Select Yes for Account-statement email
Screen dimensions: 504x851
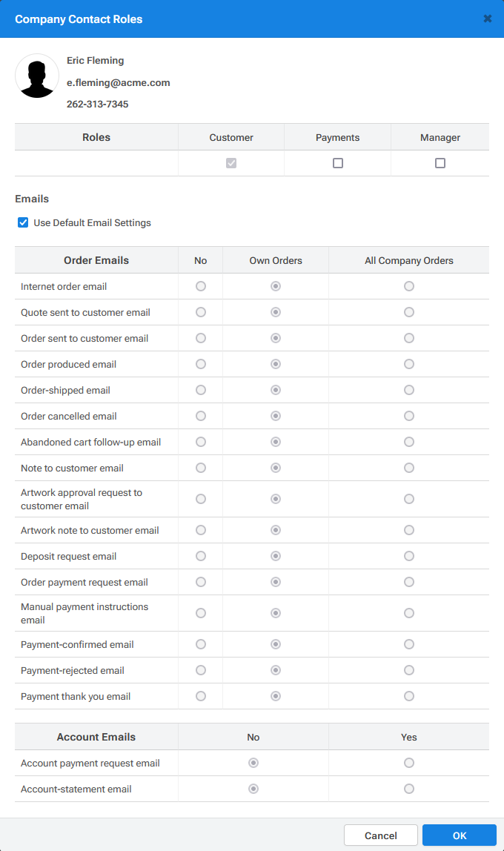pos(409,789)
